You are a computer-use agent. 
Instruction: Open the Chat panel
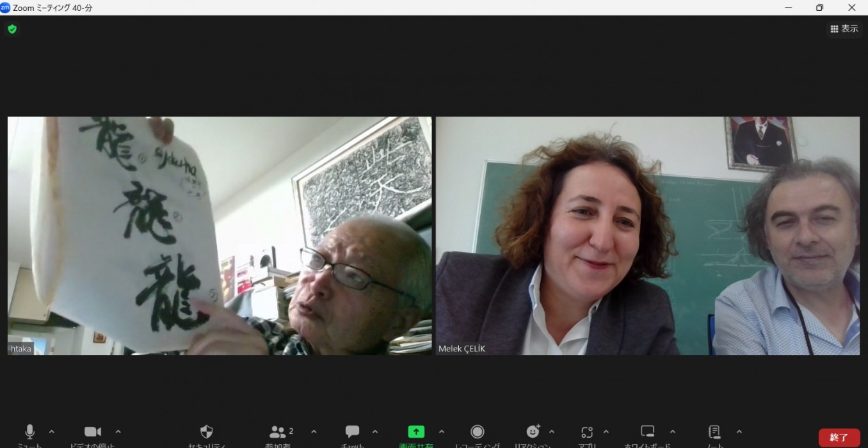pyautogui.click(x=352, y=432)
